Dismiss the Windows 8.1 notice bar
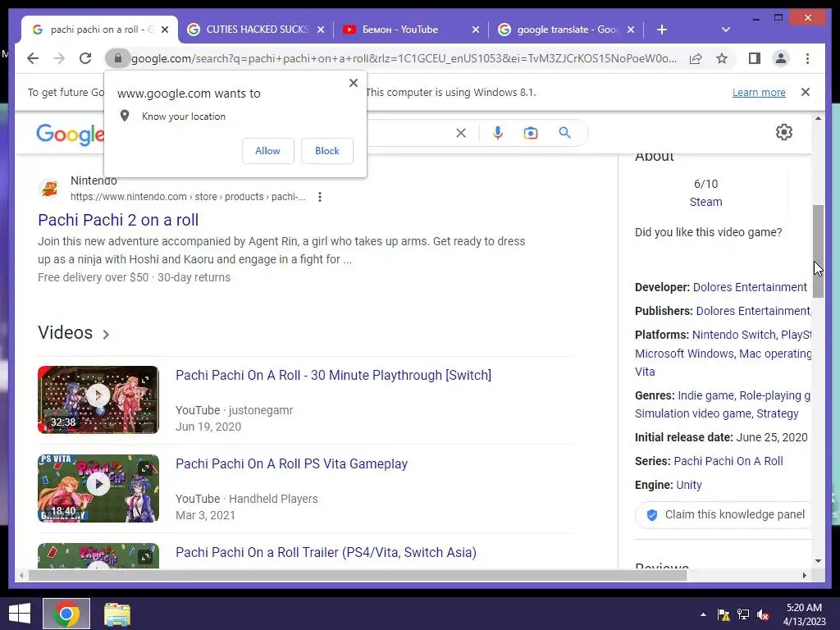The height and width of the screenshot is (630, 840). [806, 92]
